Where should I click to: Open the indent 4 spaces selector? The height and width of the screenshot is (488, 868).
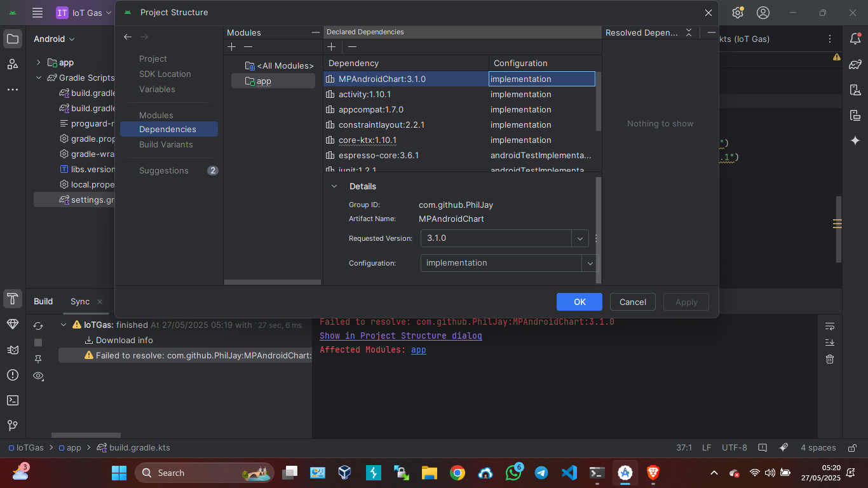tap(818, 447)
